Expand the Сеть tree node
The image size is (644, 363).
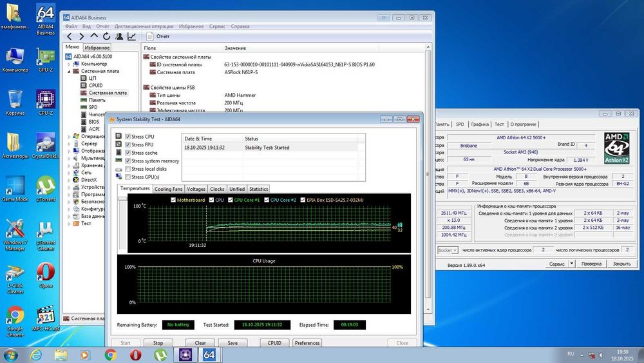69,173
